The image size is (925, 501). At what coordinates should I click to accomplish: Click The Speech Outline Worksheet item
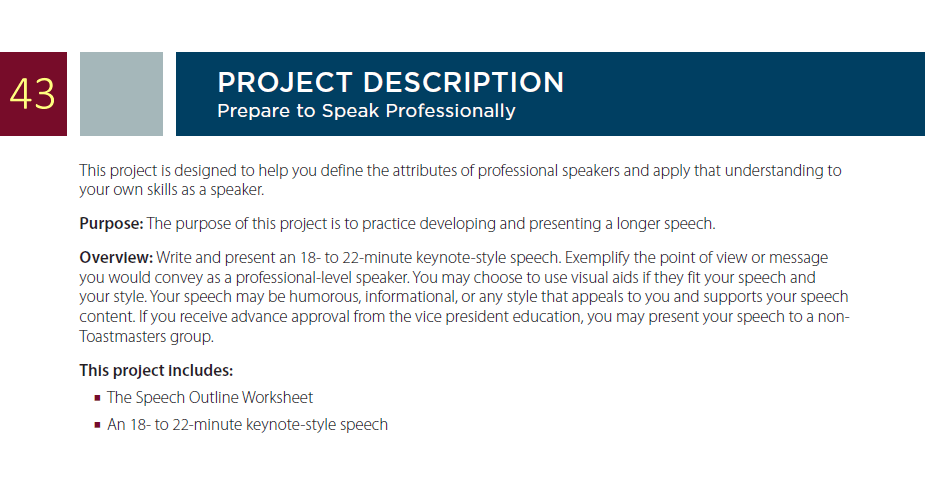210,398
